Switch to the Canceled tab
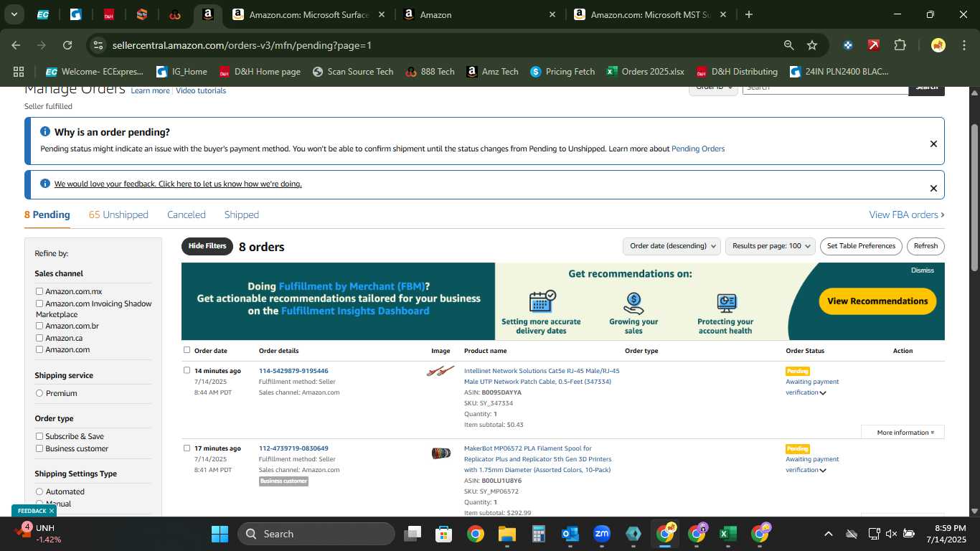The image size is (980, 551). 187,215
